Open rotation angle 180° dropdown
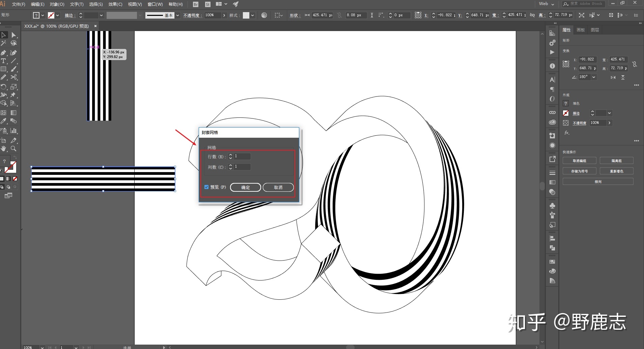The height and width of the screenshot is (349, 644). click(594, 77)
